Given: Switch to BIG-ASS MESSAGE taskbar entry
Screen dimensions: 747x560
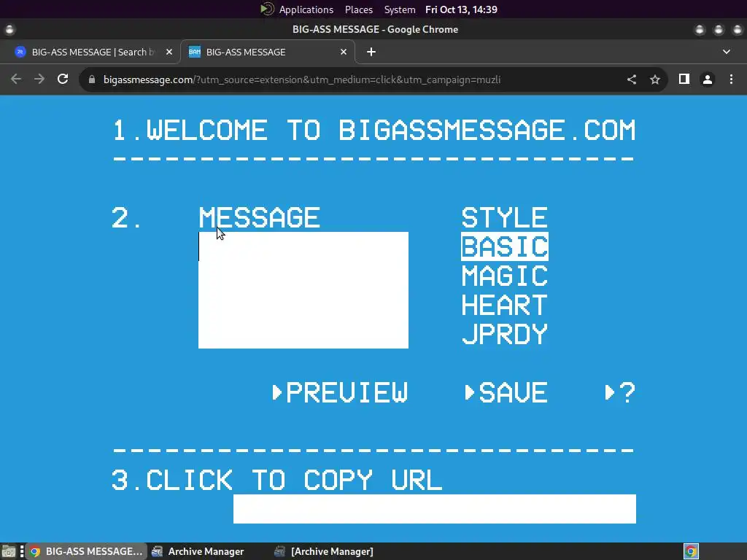Looking at the screenshot, I should point(86,551).
